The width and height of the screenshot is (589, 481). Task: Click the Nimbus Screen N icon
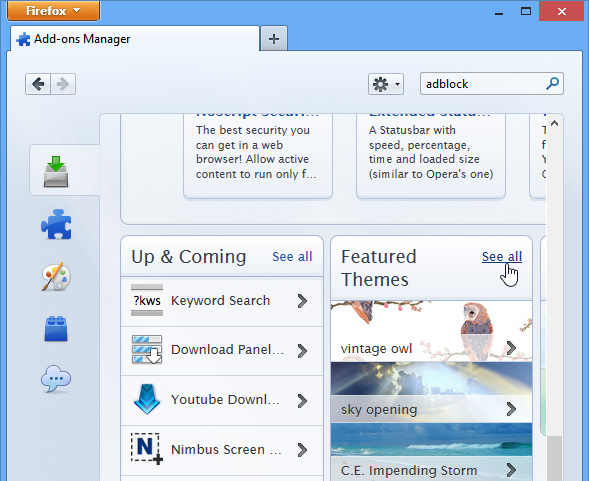coord(147,449)
